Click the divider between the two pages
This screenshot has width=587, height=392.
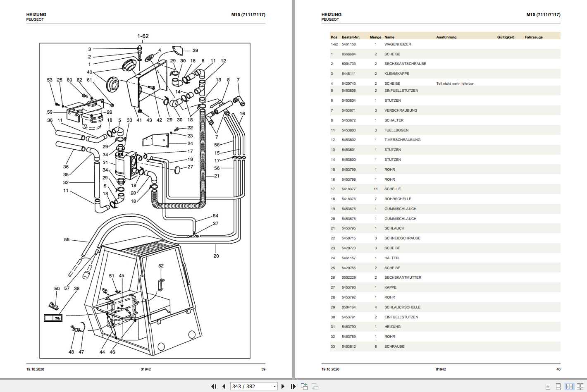(293, 186)
